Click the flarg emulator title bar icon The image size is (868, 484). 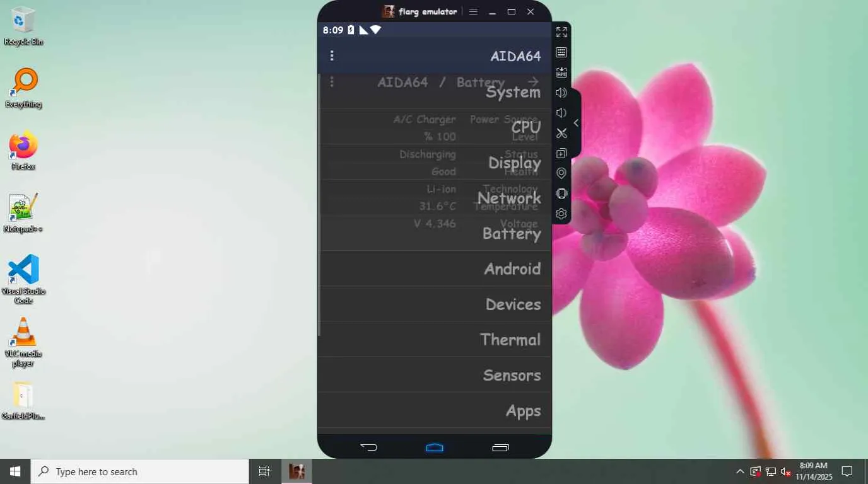pos(389,11)
